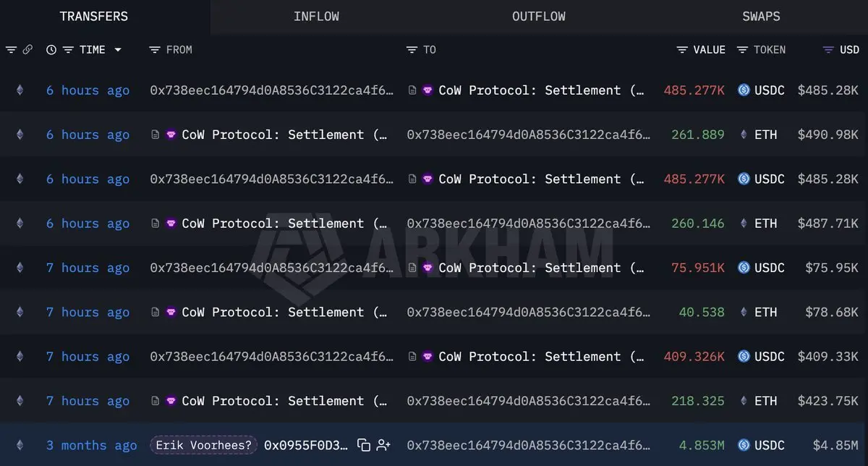Click the USD amount $75.95K
The image size is (868, 466).
tap(832, 268)
